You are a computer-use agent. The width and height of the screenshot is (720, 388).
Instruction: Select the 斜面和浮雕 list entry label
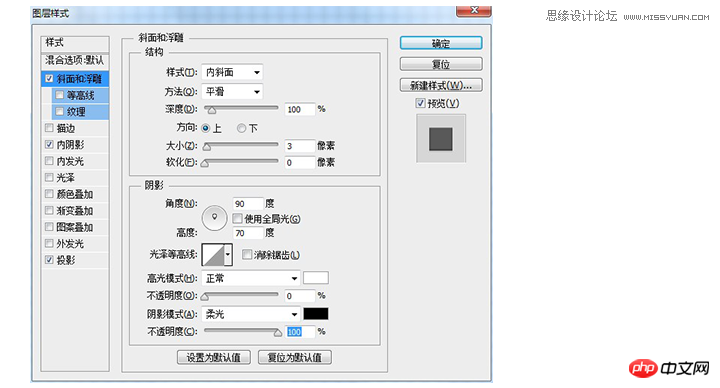pos(79,79)
